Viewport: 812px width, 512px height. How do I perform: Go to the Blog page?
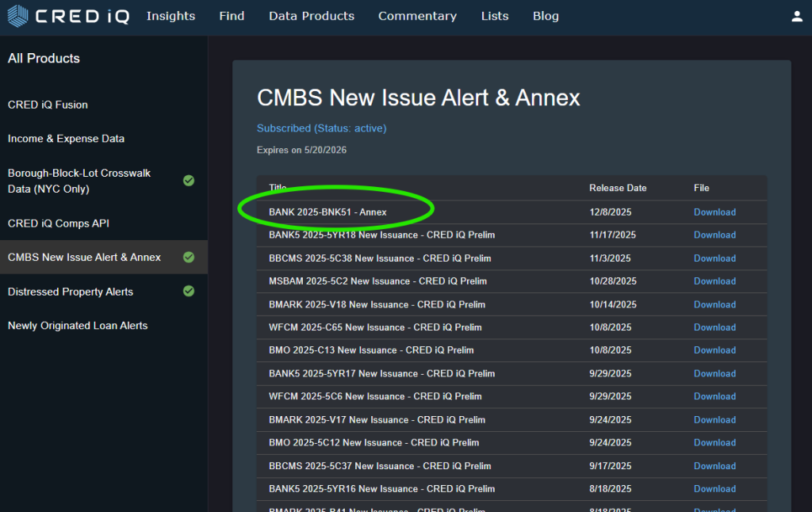tap(546, 16)
